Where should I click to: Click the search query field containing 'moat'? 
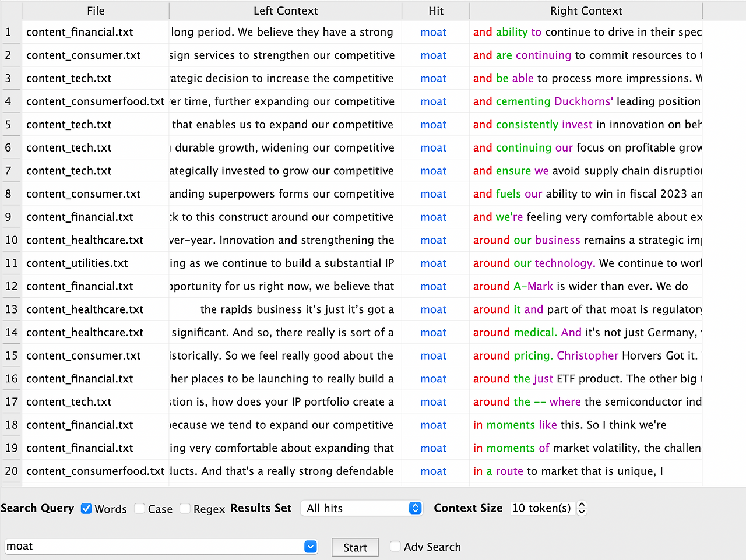154,547
